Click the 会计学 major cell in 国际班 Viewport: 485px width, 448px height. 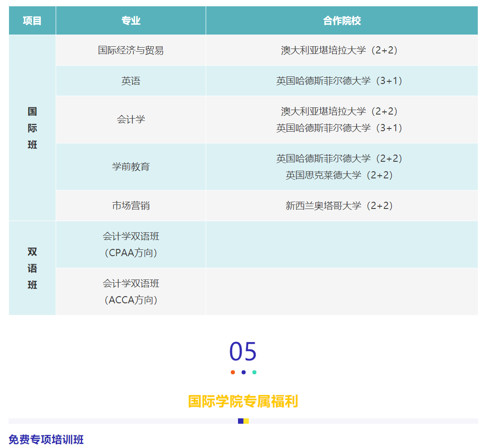click(131, 120)
